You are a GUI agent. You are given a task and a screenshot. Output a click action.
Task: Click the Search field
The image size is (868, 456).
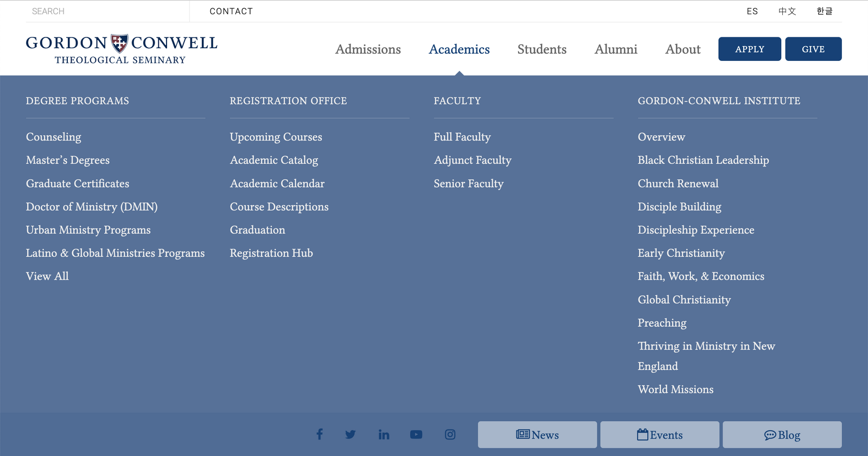click(107, 11)
